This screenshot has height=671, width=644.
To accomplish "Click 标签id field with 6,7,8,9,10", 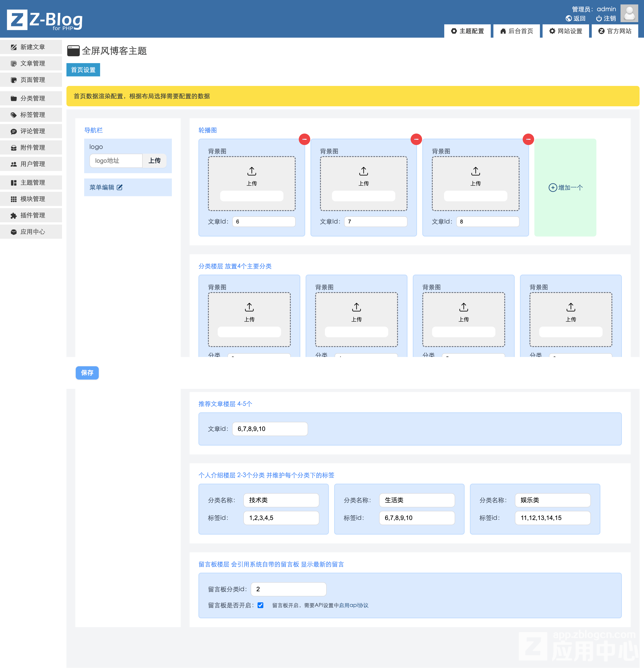I will tap(417, 518).
